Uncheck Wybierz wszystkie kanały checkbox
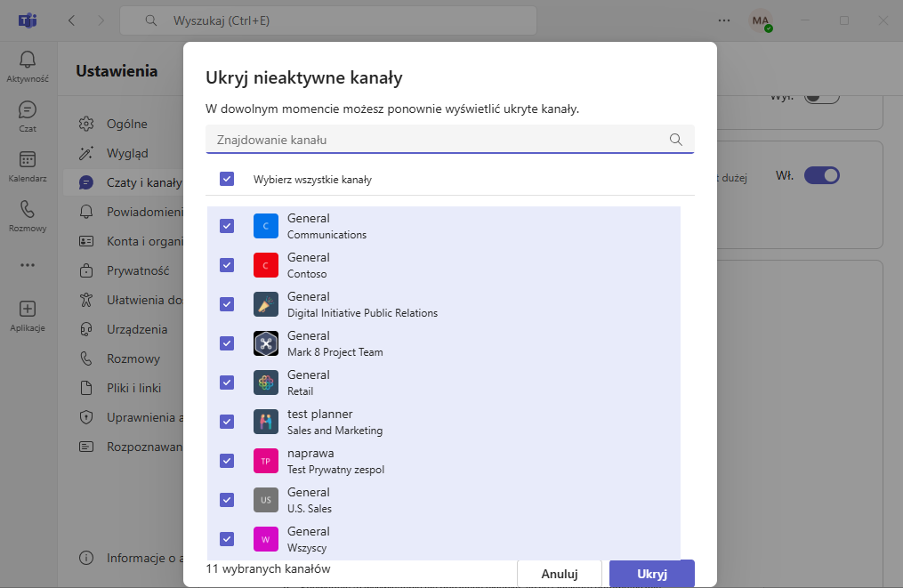This screenshot has width=903, height=588. click(x=227, y=179)
